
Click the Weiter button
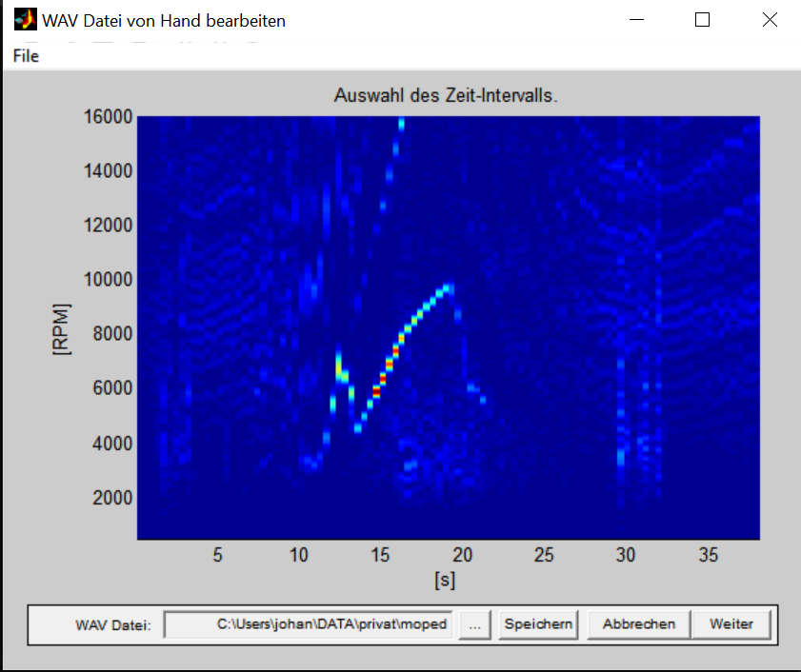coord(731,624)
